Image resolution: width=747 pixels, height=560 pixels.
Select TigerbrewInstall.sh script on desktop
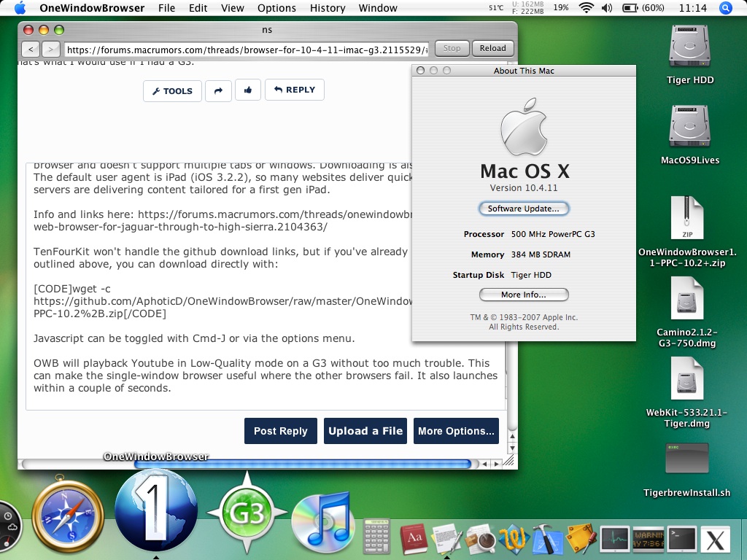[x=687, y=458]
